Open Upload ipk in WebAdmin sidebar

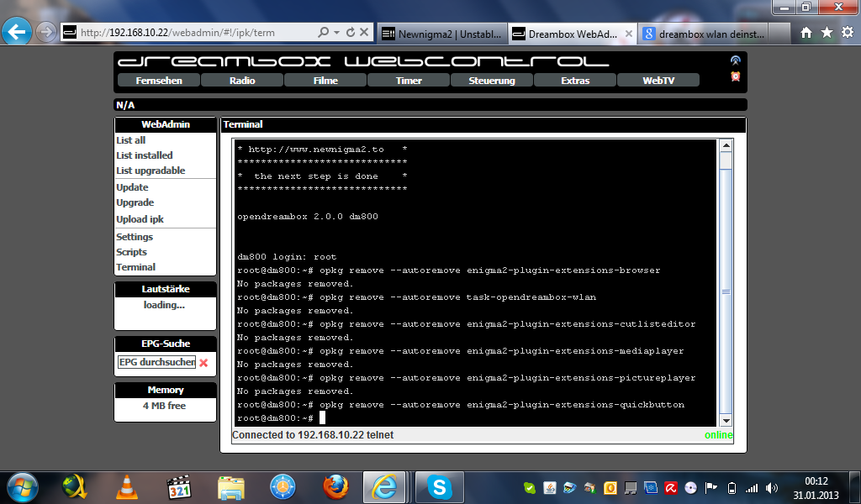[x=140, y=219]
